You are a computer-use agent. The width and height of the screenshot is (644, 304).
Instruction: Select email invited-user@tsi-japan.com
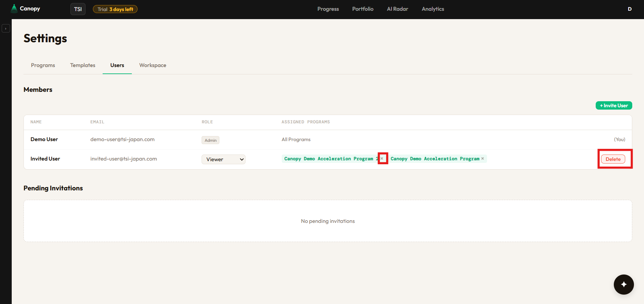coord(123,159)
